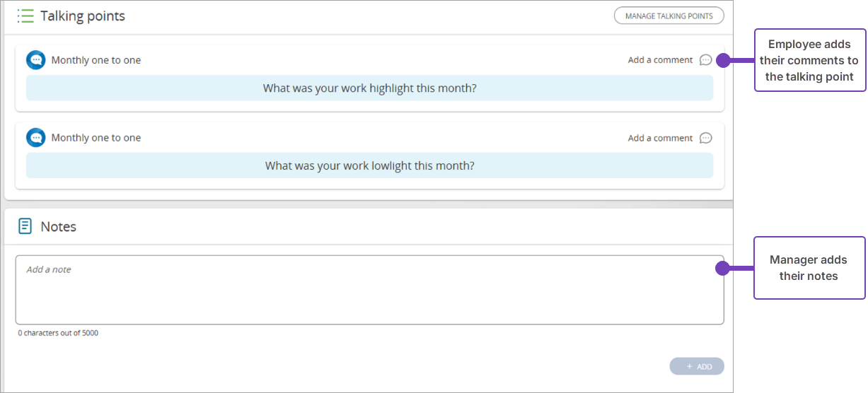Select 'Add a comment' link on the lowlight talking point
This screenshot has width=868, height=393.
[660, 138]
